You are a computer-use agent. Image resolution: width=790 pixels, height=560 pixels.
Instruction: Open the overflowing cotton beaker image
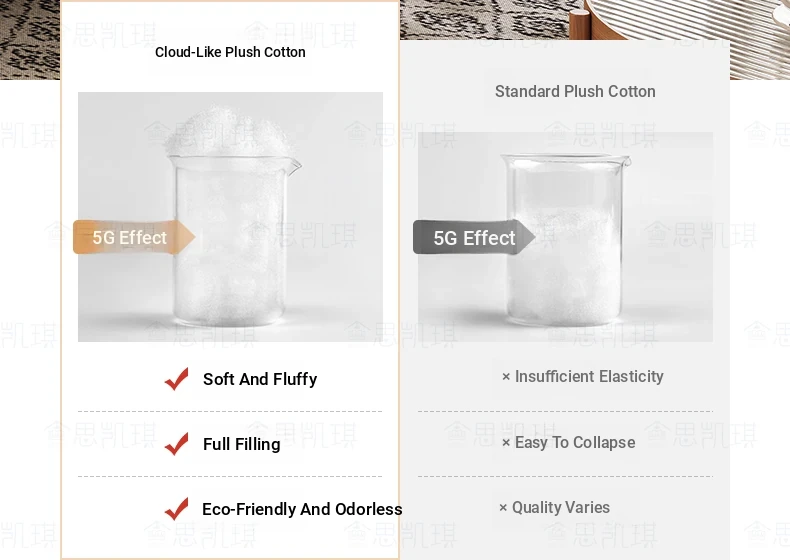click(x=230, y=217)
